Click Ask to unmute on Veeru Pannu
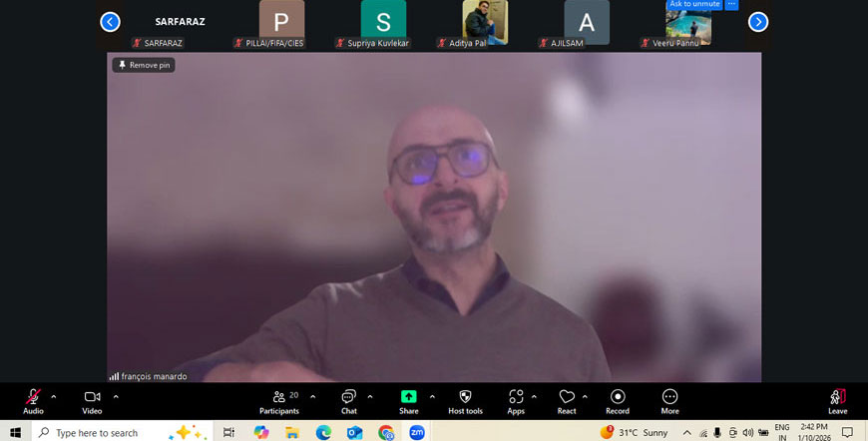Image resolution: width=868 pixels, height=441 pixels. pyautogui.click(x=694, y=5)
